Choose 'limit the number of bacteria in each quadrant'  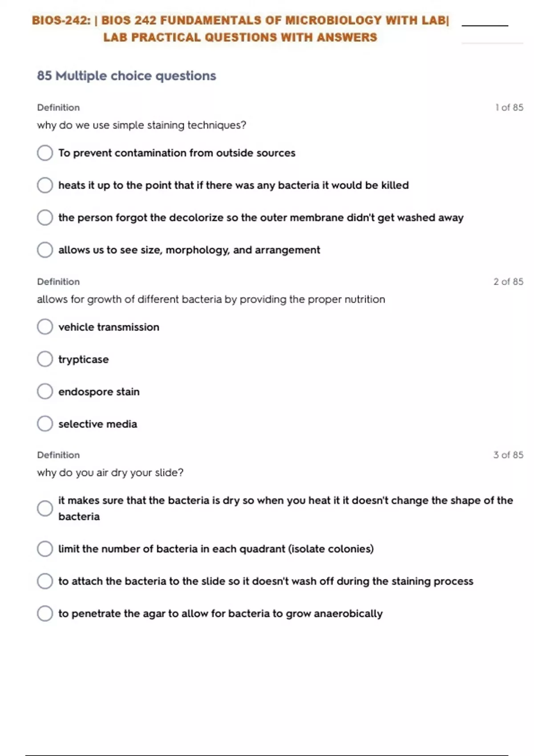[x=45, y=549]
